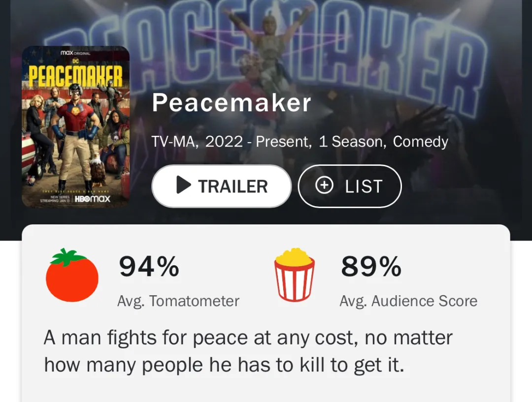Click the popcorn bucket audience icon
532x402 pixels.
click(295, 275)
